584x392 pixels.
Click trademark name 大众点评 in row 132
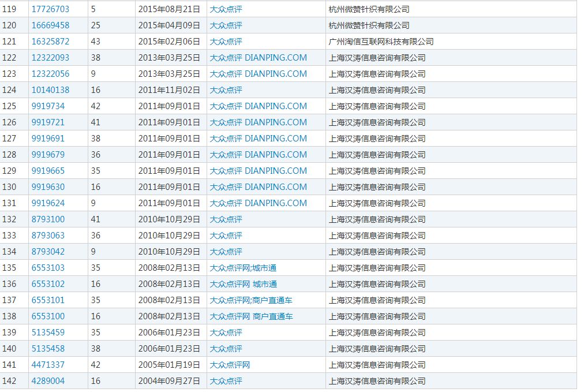click(226, 219)
